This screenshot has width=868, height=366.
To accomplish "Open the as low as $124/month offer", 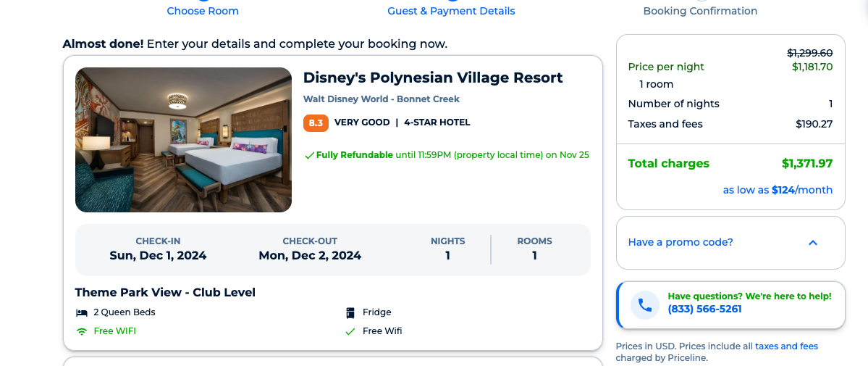I will [x=778, y=190].
